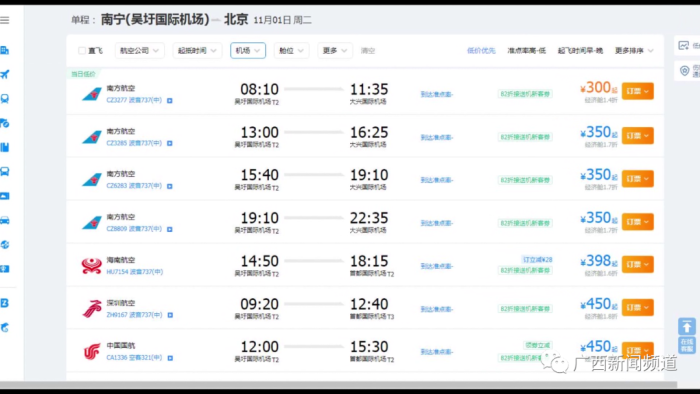Click the info icon beside flight CZ8809
The image size is (700, 394).
tap(170, 229)
